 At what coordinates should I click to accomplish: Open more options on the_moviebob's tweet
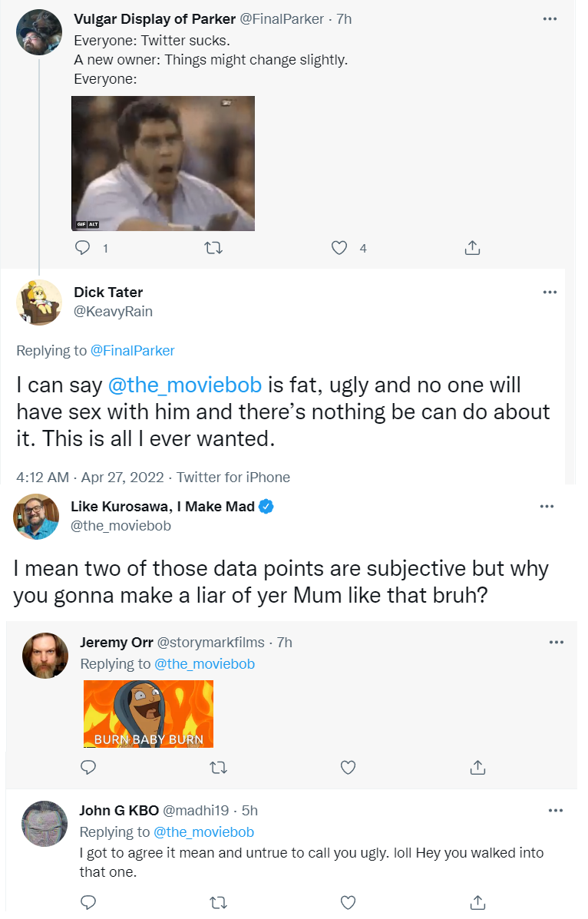[x=547, y=507]
